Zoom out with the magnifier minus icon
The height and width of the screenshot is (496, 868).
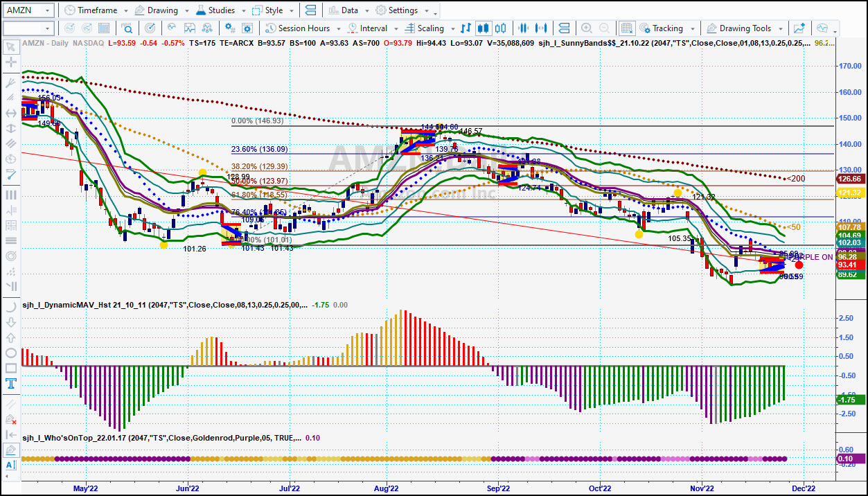coord(605,28)
